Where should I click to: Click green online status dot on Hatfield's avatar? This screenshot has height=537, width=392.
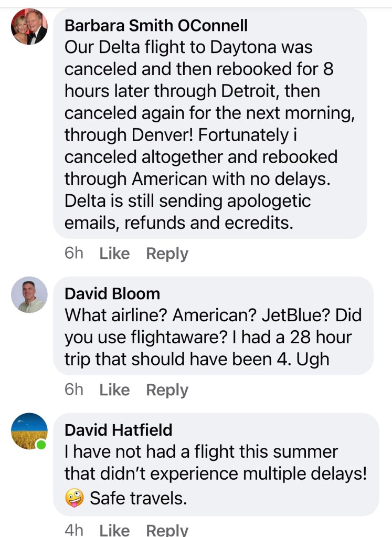41,446
